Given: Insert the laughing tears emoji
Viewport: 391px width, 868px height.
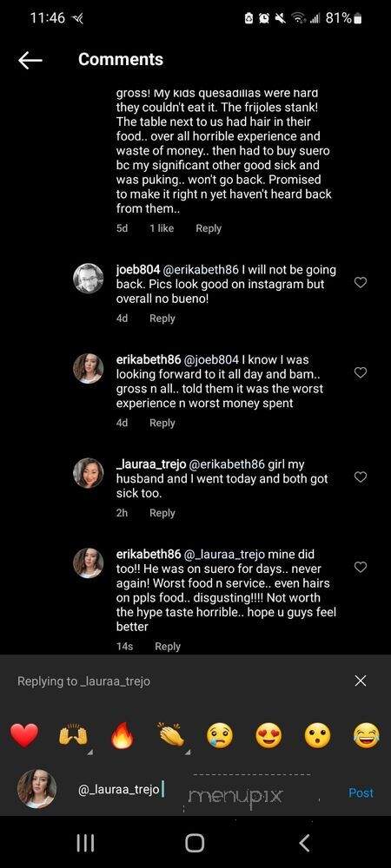Looking at the screenshot, I should (366, 736).
